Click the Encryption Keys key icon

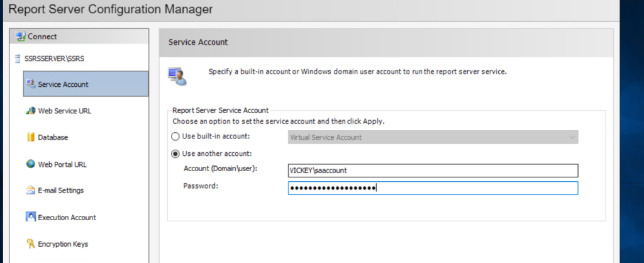coord(31,243)
